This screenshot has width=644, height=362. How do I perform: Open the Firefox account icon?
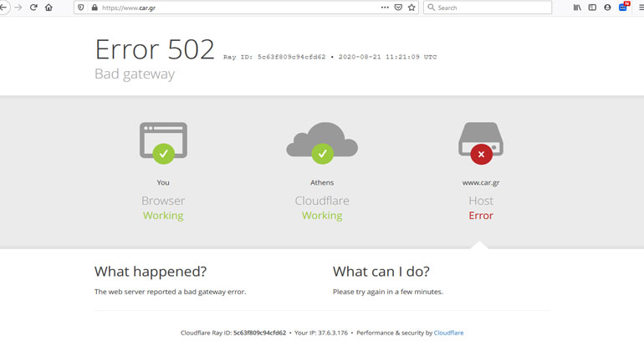pos(607,8)
